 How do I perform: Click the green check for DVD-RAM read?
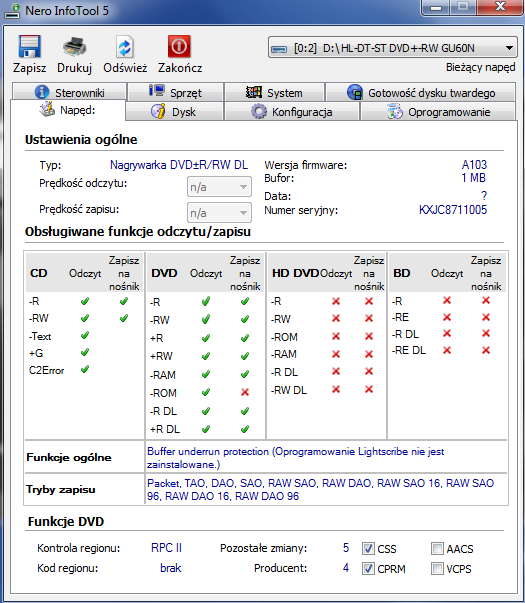click(x=206, y=374)
